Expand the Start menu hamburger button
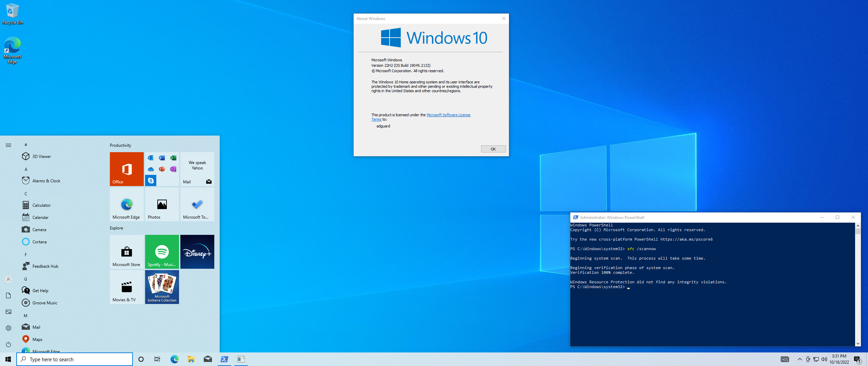868x366 pixels. [x=8, y=145]
